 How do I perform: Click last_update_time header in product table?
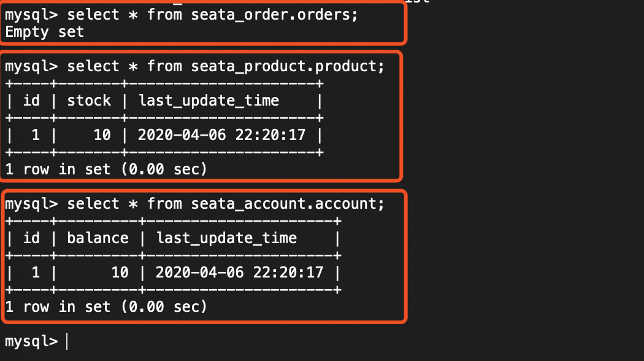[209, 100]
